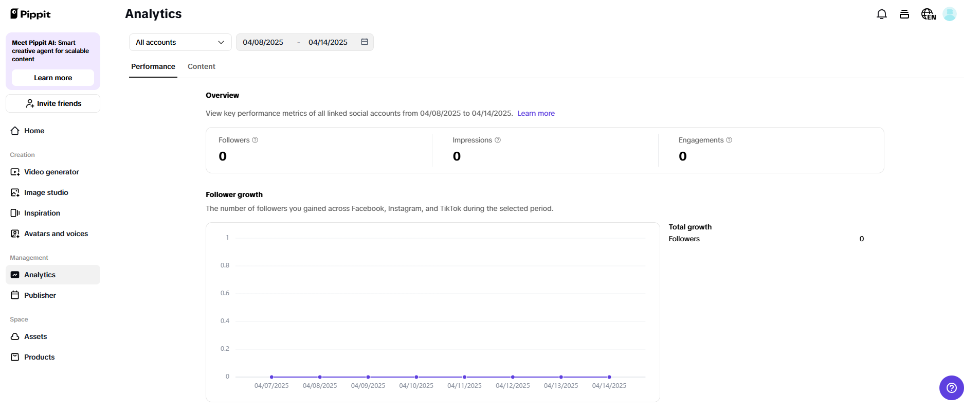Change language via globe EN icon
Screen dimensions: 980x411
(929, 14)
